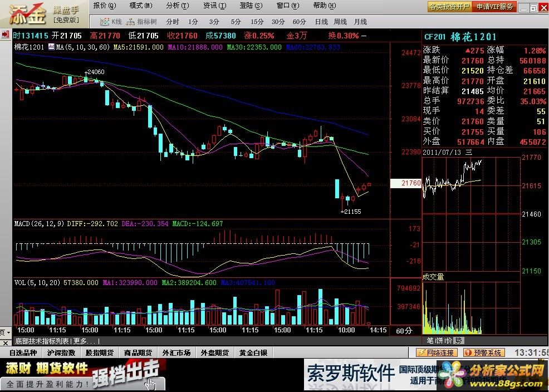Switch to 股指期货 tab

point(100,353)
